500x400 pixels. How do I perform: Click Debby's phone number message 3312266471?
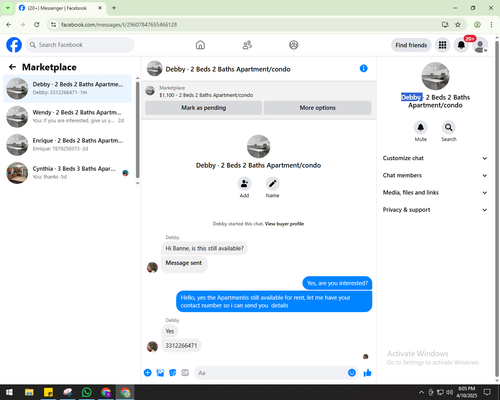[x=181, y=345]
